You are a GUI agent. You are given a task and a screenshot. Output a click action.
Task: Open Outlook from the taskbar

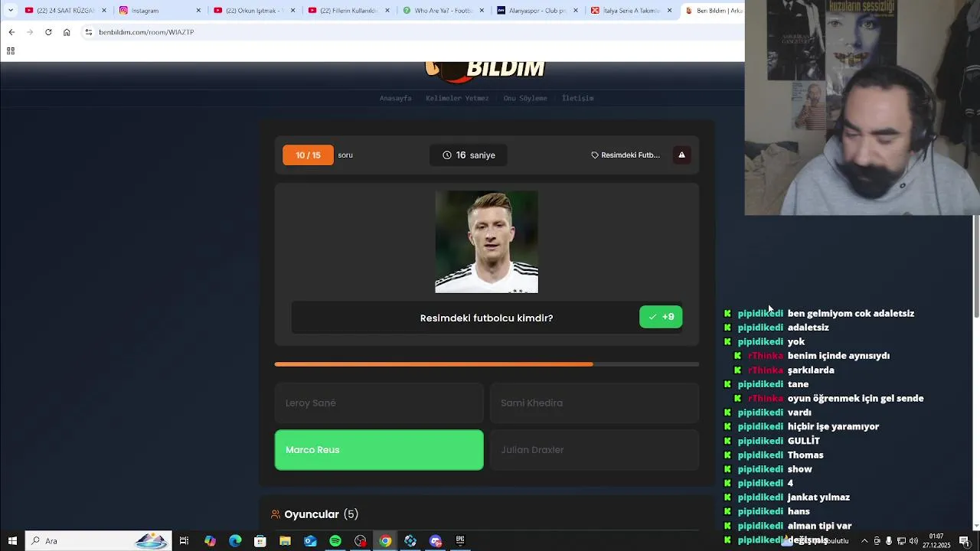click(310, 541)
